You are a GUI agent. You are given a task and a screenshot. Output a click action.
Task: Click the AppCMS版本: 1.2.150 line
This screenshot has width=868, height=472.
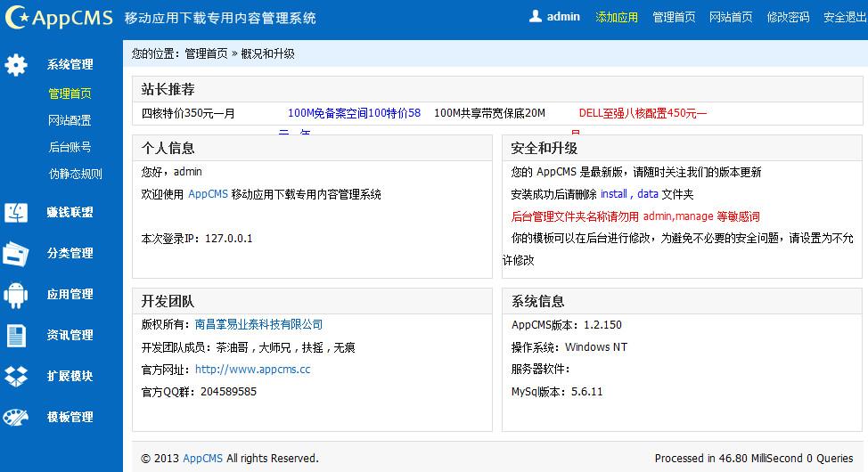pyautogui.click(x=566, y=325)
